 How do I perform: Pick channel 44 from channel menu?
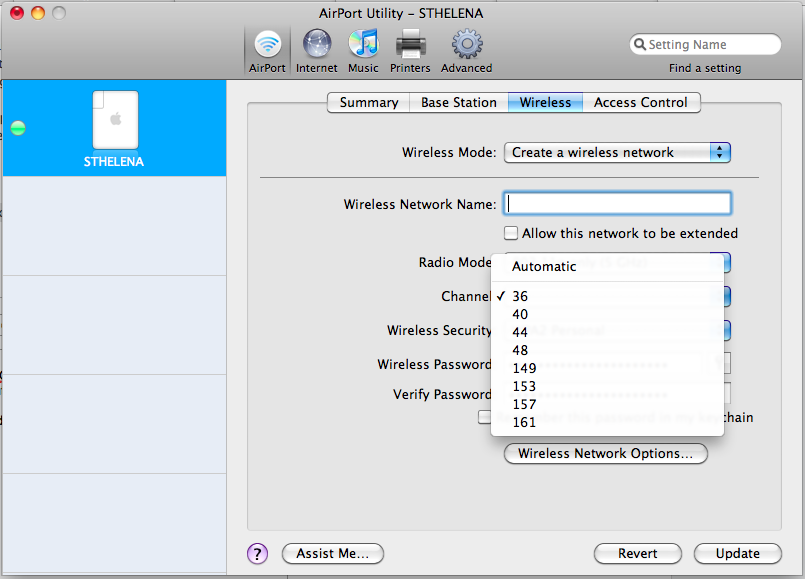520,332
